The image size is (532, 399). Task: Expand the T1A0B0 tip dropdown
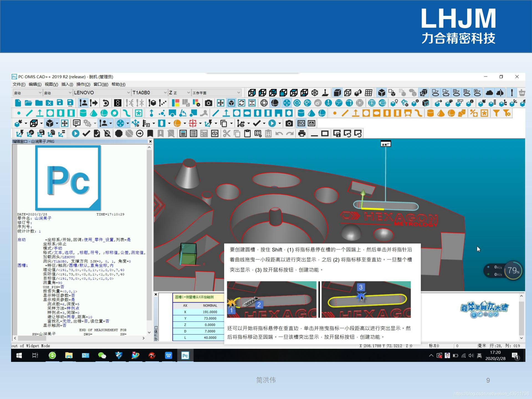[165, 93]
